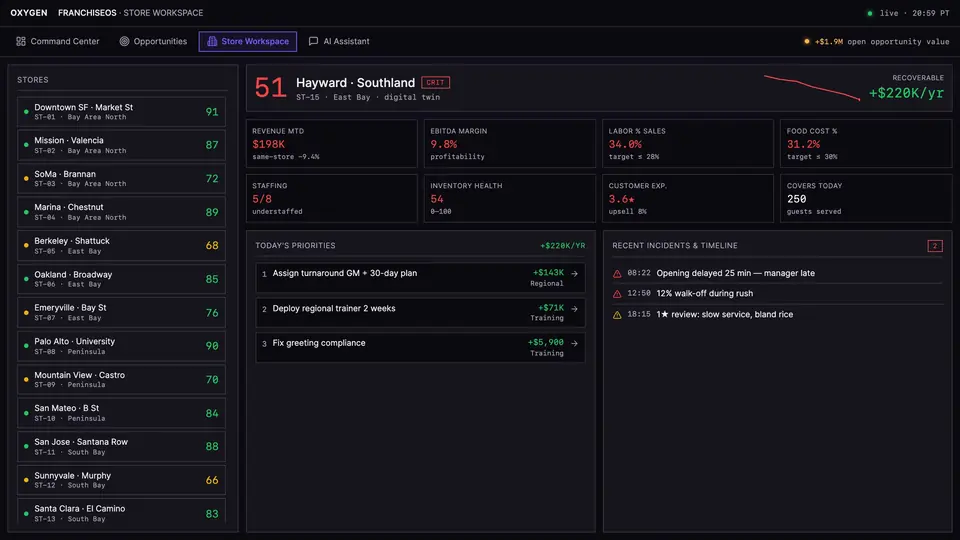This screenshot has height=540, width=960.
Task: Open arrow for Assign turnaround GM priority
Action: 574,274
